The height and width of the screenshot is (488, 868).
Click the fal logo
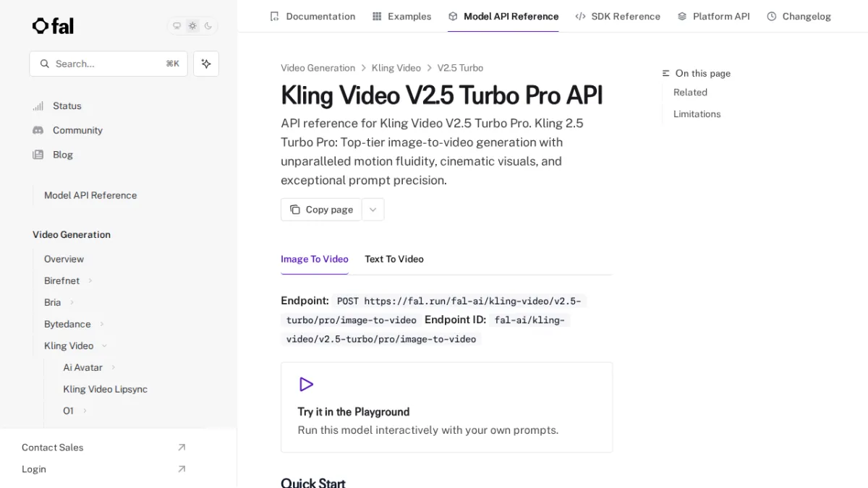pyautogui.click(x=53, y=26)
